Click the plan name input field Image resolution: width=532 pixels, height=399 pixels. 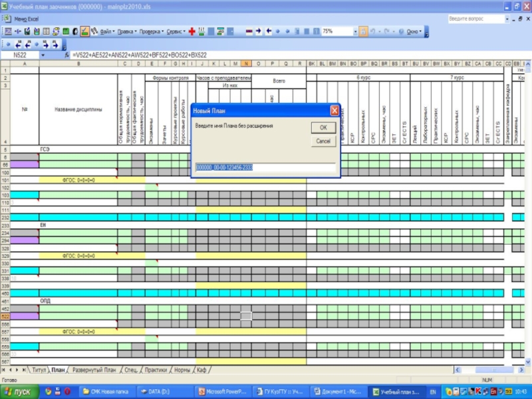266,168
